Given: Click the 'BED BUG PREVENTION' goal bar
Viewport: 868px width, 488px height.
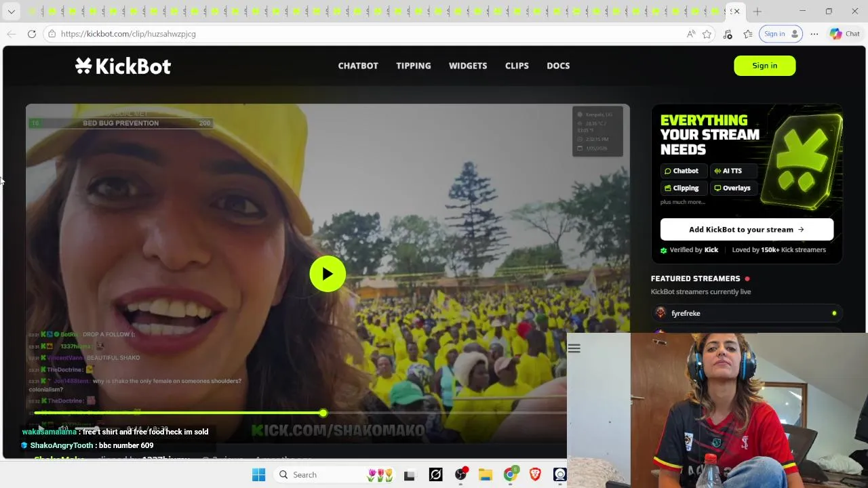Looking at the screenshot, I should 121,123.
